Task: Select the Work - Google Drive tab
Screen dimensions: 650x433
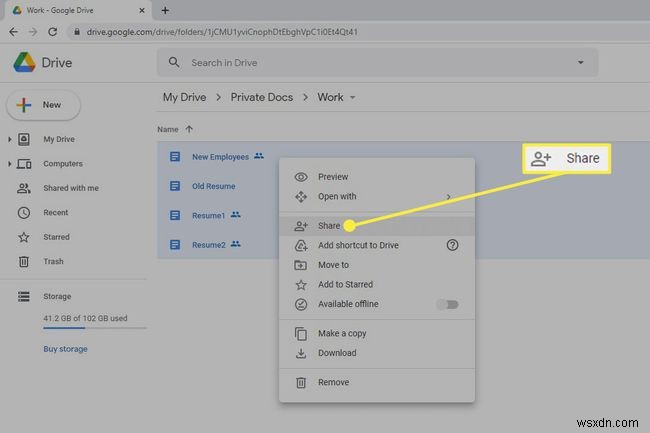Action: (79, 10)
